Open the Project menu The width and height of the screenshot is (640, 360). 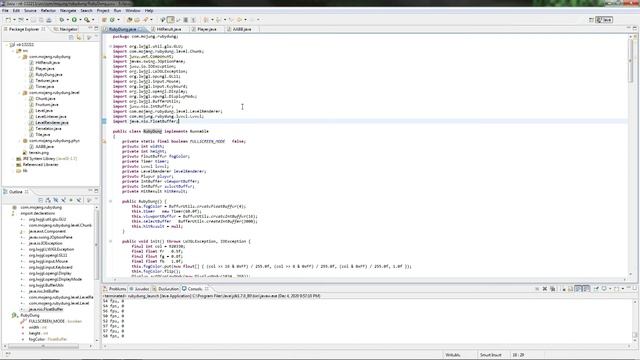click(103, 10)
